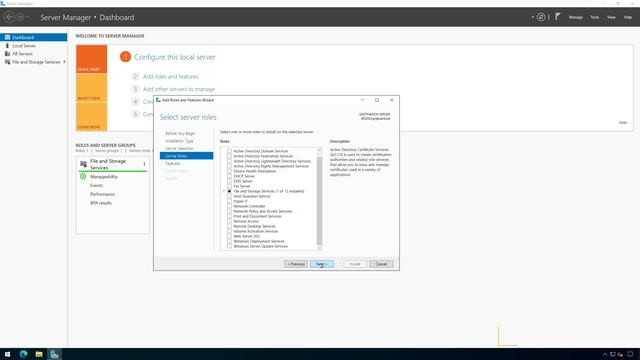Expand File and Storage Services sidebar arrow

click(x=64, y=62)
